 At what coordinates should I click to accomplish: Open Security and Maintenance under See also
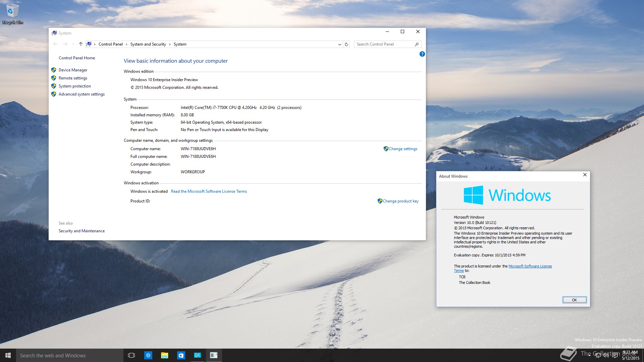[82, 231]
